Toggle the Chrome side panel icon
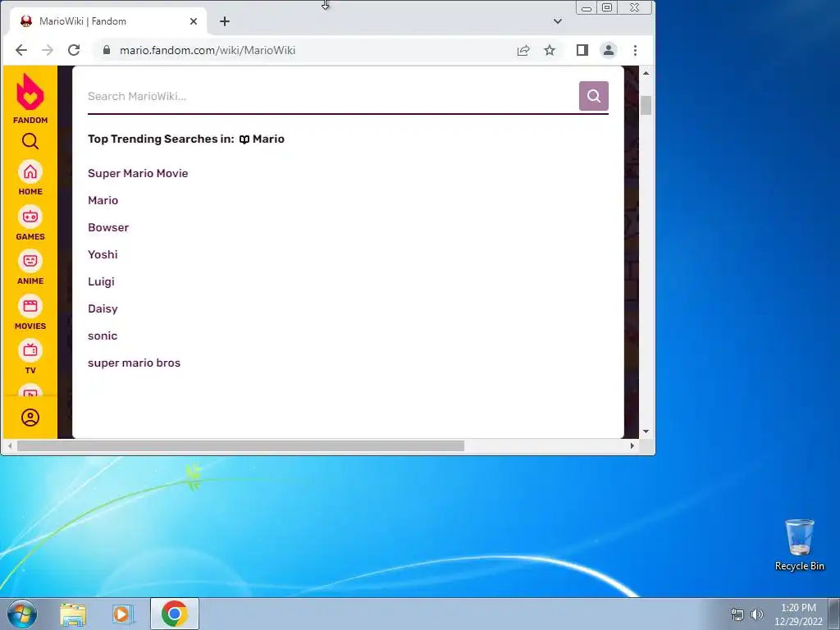This screenshot has width=840, height=630. click(582, 50)
